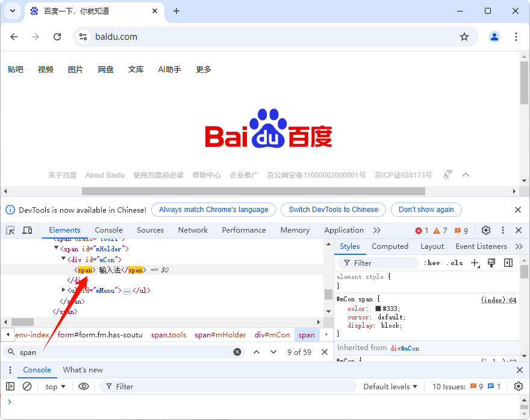The image size is (530, 420).
Task: Click the 贴吧 link on Baidu
Action: coord(16,69)
